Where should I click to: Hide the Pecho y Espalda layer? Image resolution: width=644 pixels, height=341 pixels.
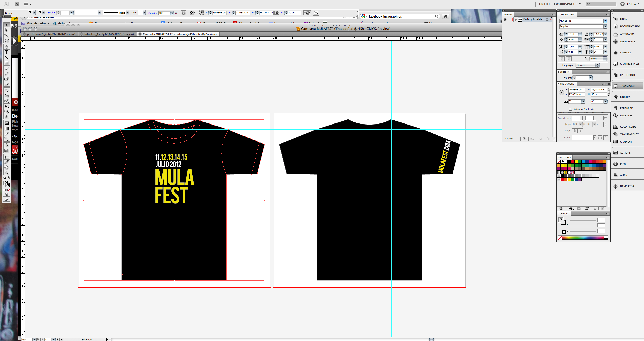point(505,19)
